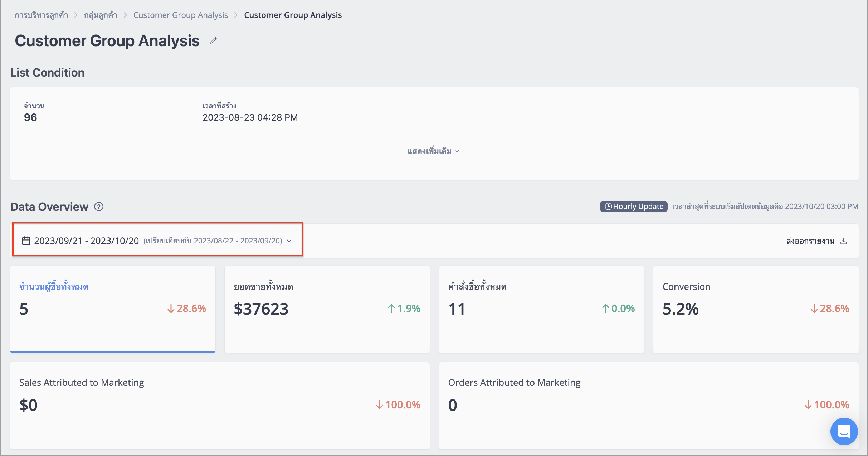The image size is (868, 456).
Task: Select the Conversion 5.2% card
Action: [756, 309]
